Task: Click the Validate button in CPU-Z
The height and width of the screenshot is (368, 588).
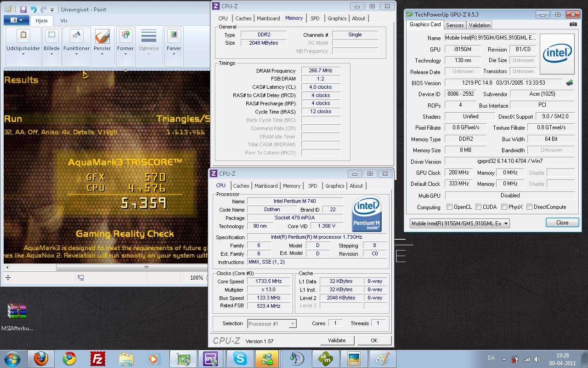Action: pos(337,340)
